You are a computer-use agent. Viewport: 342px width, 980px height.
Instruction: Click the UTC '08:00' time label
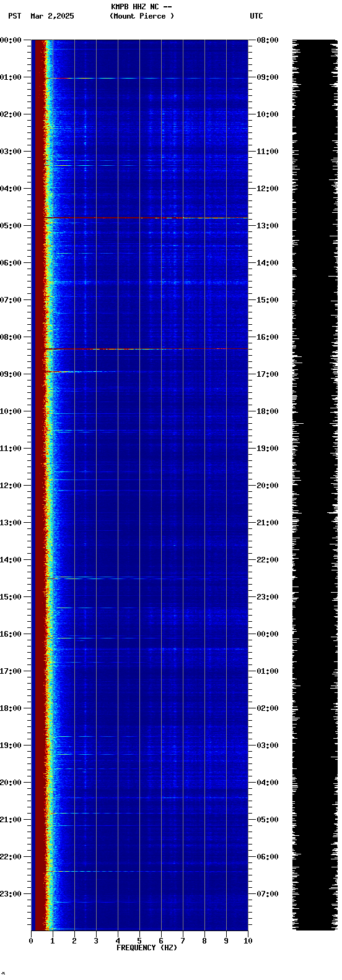click(267, 40)
